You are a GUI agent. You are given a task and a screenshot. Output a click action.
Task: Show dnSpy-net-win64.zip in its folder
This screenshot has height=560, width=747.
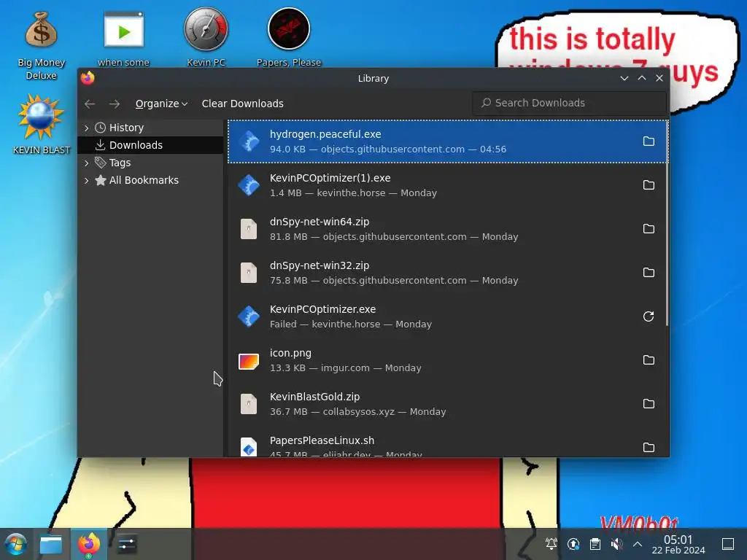click(x=649, y=229)
